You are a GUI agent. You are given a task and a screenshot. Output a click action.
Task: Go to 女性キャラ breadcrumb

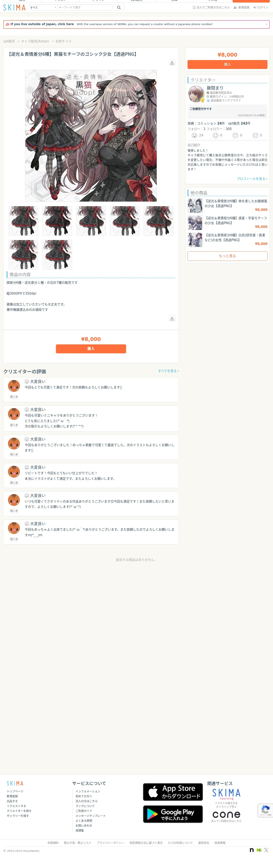[x=63, y=41]
